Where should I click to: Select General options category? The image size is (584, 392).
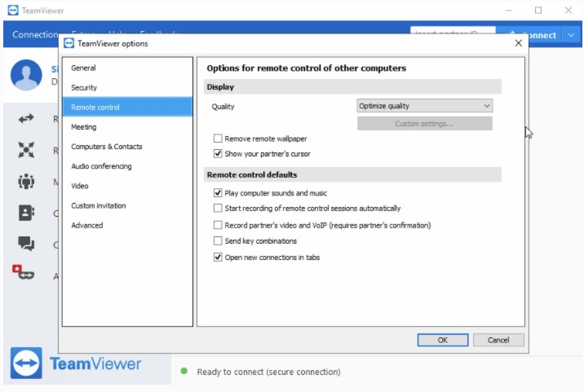(127, 68)
